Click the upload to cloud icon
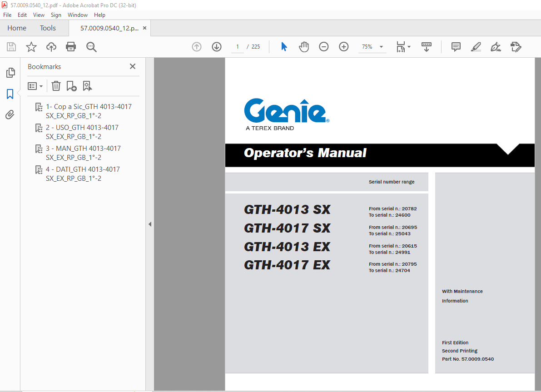The width and height of the screenshot is (541, 392). click(x=51, y=47)
